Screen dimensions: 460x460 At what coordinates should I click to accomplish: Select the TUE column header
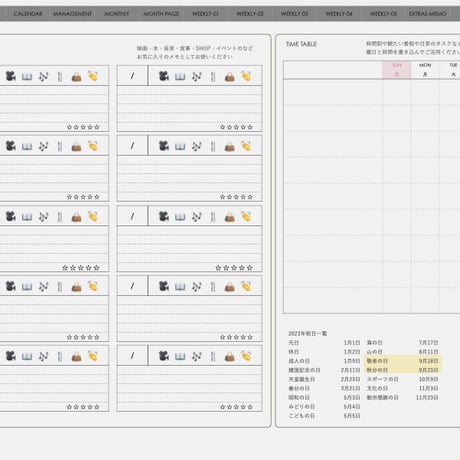(453, 69)
